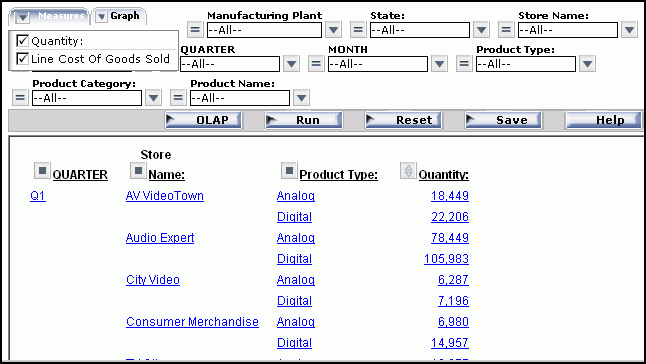Image resolution: width=646 pixels, height=364 pixels.
Task: Click the equals operator icon beside MONTH
Action: 316,64
